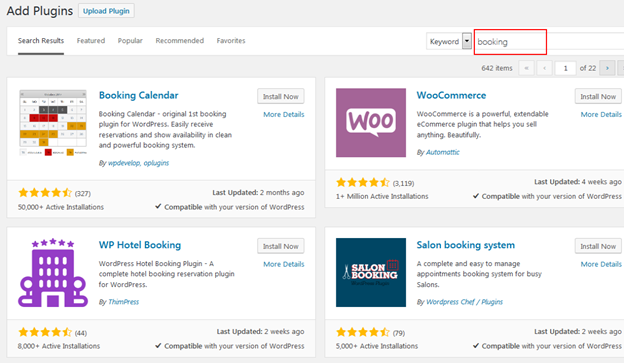Open the ThimPress author link
The width and height of the screenshot is (624, 363).
tap(123, 302)
